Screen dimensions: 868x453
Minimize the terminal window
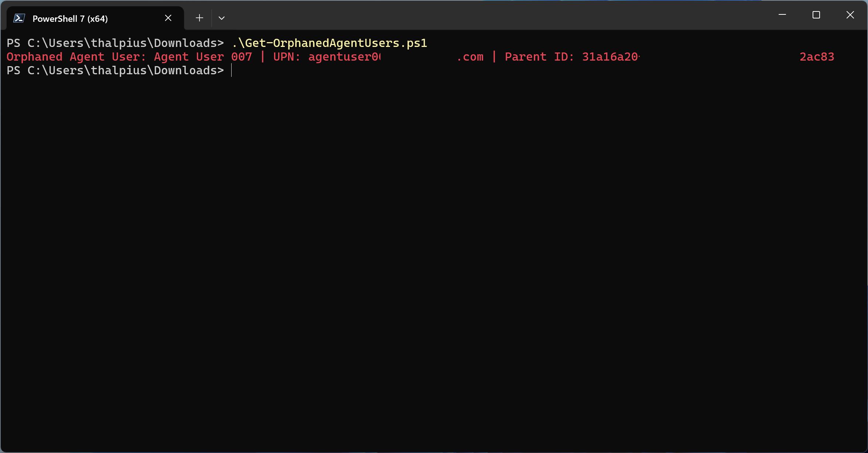click(782, 15)
